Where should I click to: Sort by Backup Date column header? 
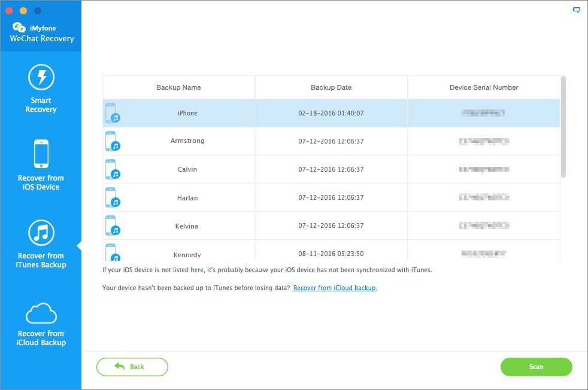click(x=331, y=87)
